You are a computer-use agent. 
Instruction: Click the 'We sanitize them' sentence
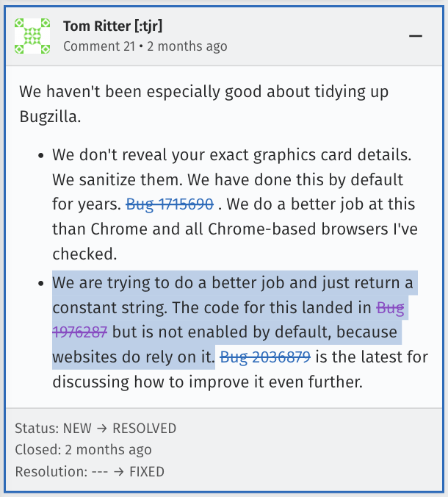(118, 179)
